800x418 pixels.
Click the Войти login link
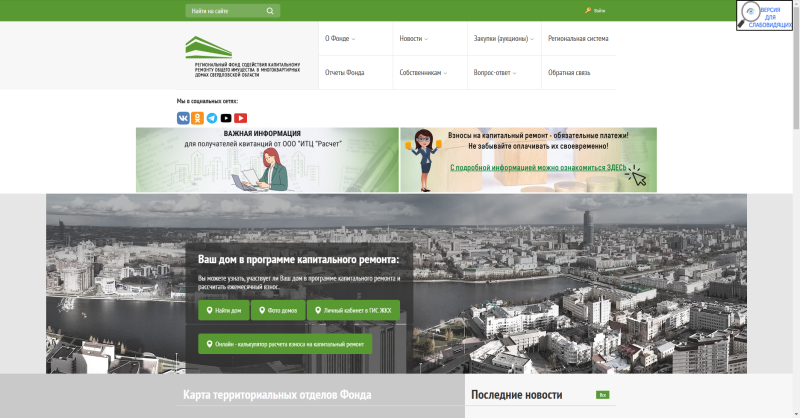point(599,11)
